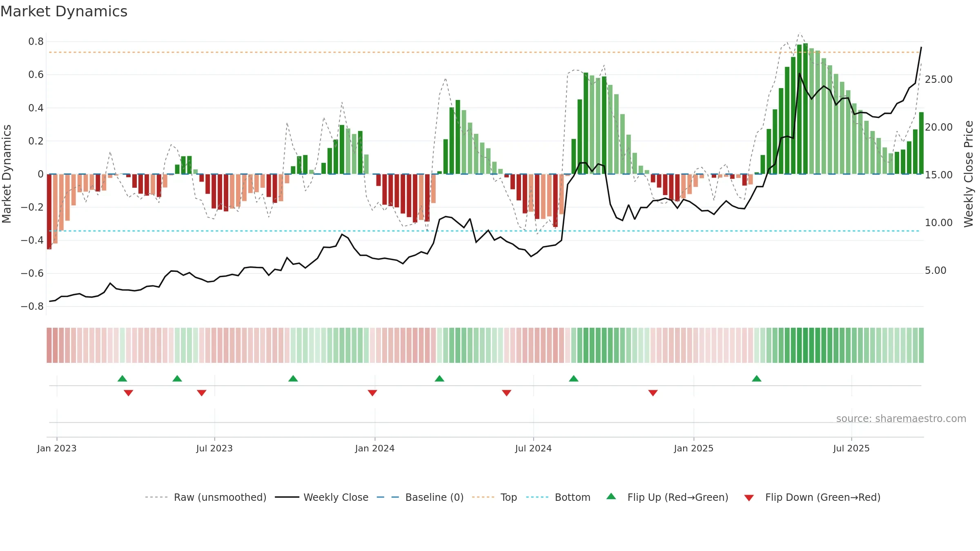Viewport: 980px width, 551px height.
Task: Click the green flip-up marker before Jul 2023
Action: pos(177,378)
